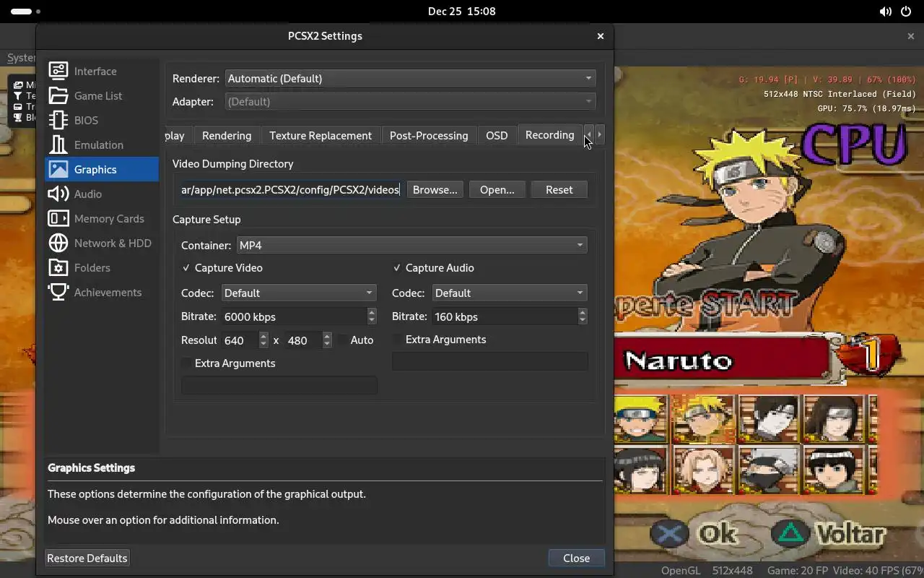Close the main PCSX2 window behind
This screenshot has height=578, width=924.
click(x=910, y=35)
